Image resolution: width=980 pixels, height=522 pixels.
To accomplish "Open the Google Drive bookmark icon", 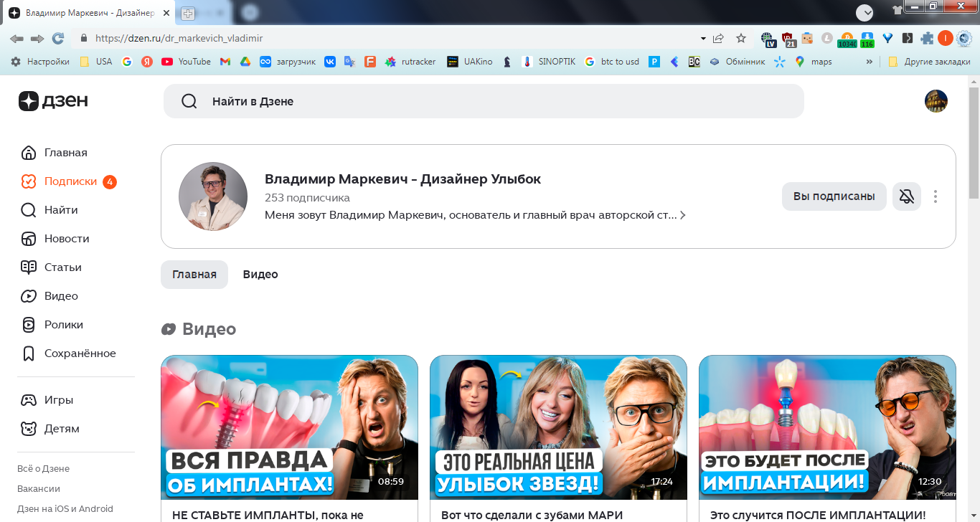I will (x=245, y=62).
